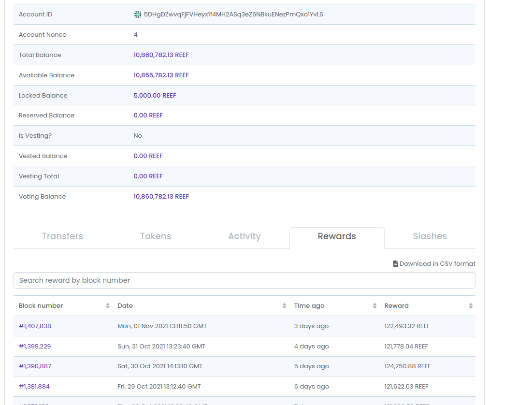Open the Tokens tab
Viewport: 532px width, 405px height.
[x=155, y=236]
